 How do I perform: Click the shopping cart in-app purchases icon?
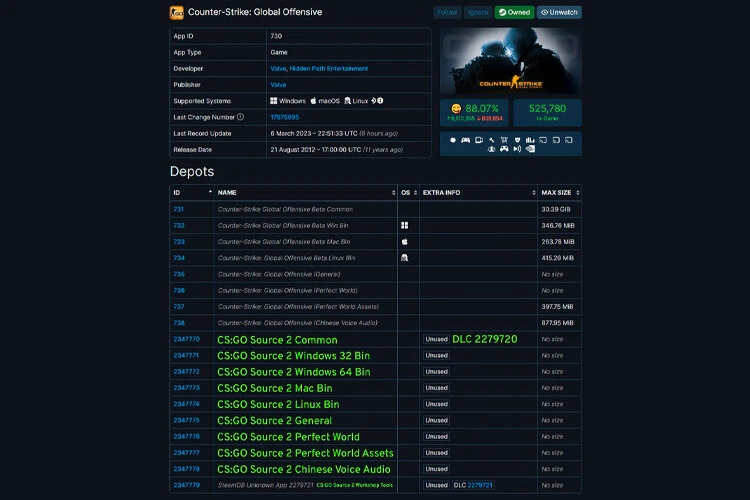point(504,140)
